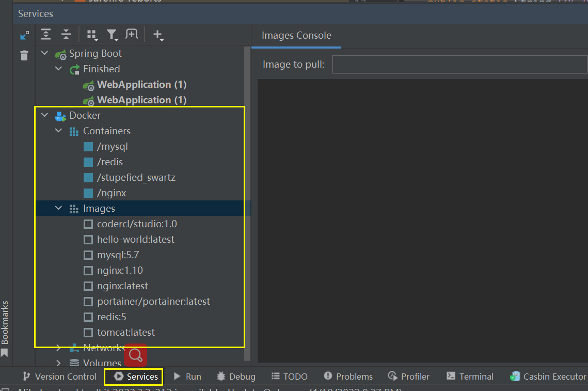Viewport: 588px width, 391px height.
Task: Click the nginx:latest image box icon
Action: tap(88, 286)
